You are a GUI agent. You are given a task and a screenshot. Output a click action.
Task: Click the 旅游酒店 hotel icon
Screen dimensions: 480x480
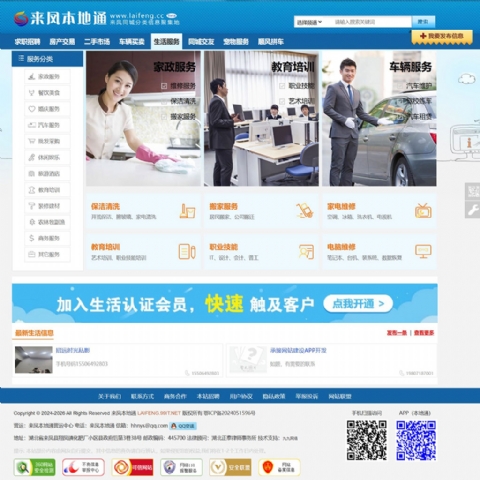[x=32, y=173]
